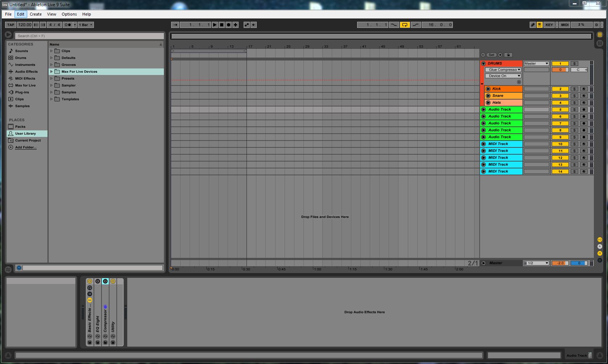Click the Arrangement Record button
Screen dimensions: 608x364
pos(228,25)
